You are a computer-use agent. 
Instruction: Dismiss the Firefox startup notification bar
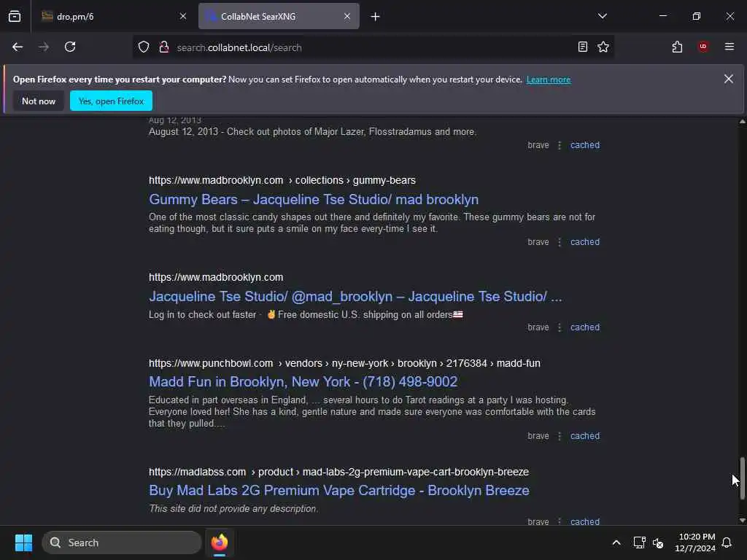tap(729, 79)
